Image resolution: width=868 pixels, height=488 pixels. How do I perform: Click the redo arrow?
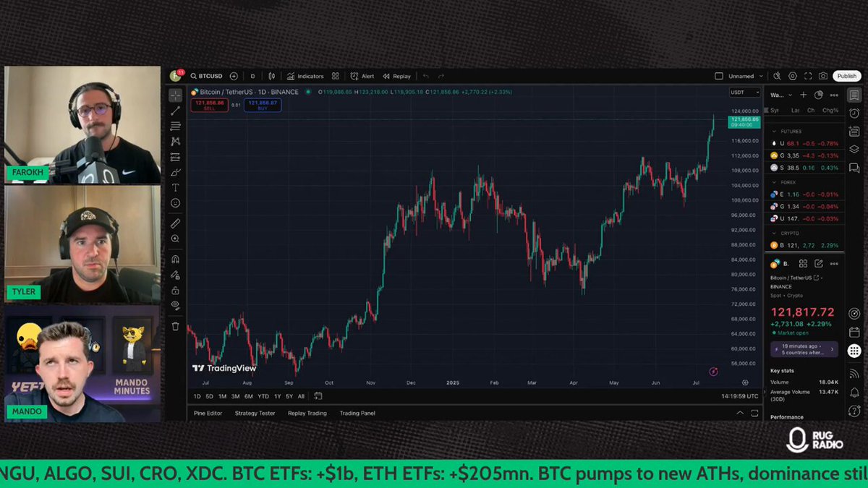tap(441, 76)
